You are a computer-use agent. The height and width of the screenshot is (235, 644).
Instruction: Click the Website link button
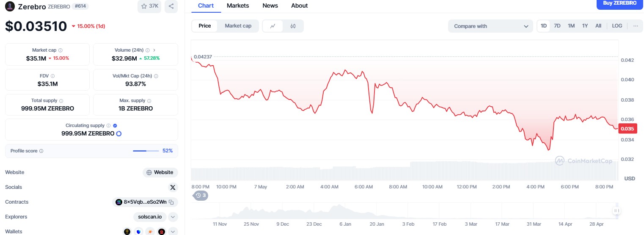pyautogui.click(x=160, y=172)
